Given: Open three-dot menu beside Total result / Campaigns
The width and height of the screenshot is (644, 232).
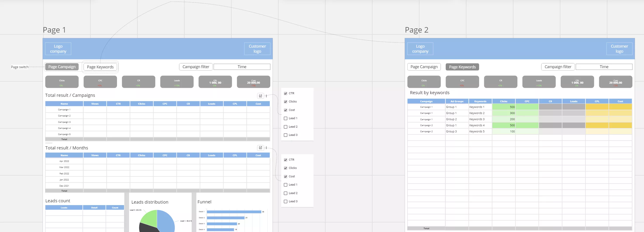Looking at the screenshot, I should [x=266, y=96].
